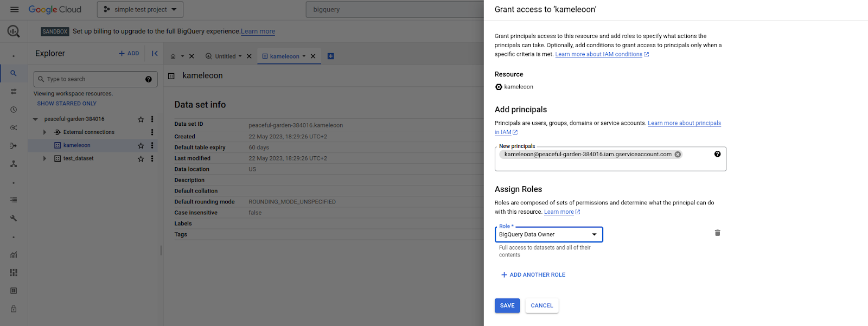Open the chart monitoring icon in sidebar
Viewport: 868px width, 326px height.
point(14,254)
